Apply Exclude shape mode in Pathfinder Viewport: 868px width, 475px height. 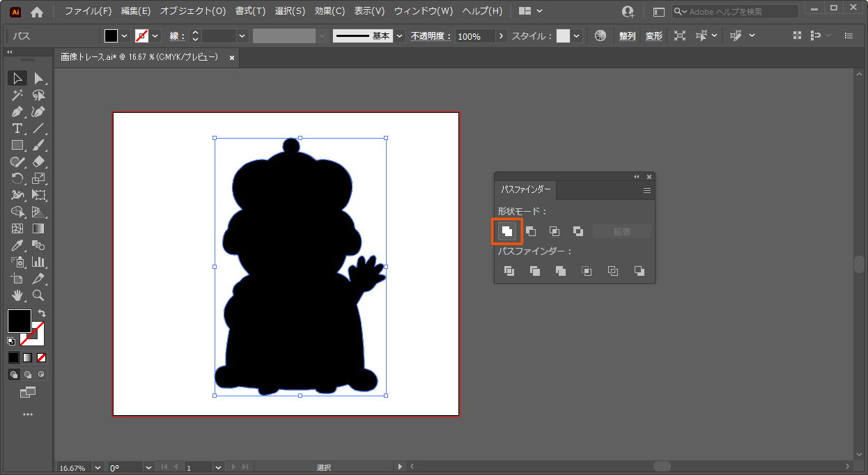tap(578, 231)
